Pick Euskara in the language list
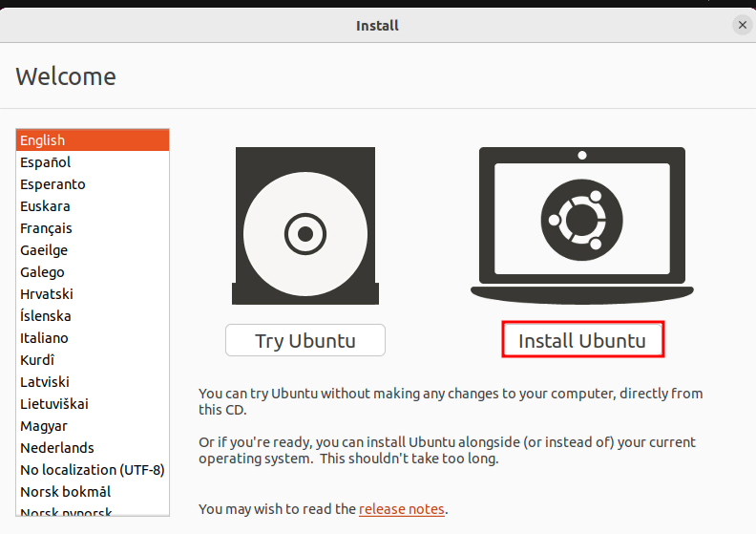The width and height of the screenshot is (756, 534). [x=45, y=206]
